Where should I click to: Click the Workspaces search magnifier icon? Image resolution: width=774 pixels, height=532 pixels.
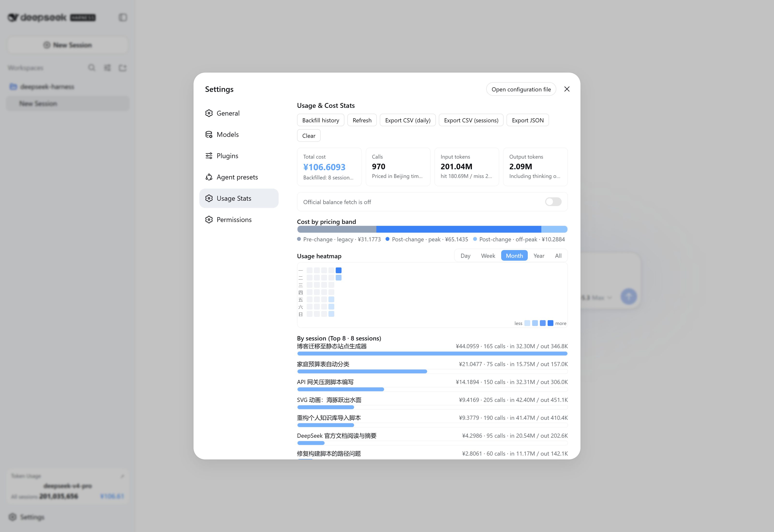click(x=92, y=68)
